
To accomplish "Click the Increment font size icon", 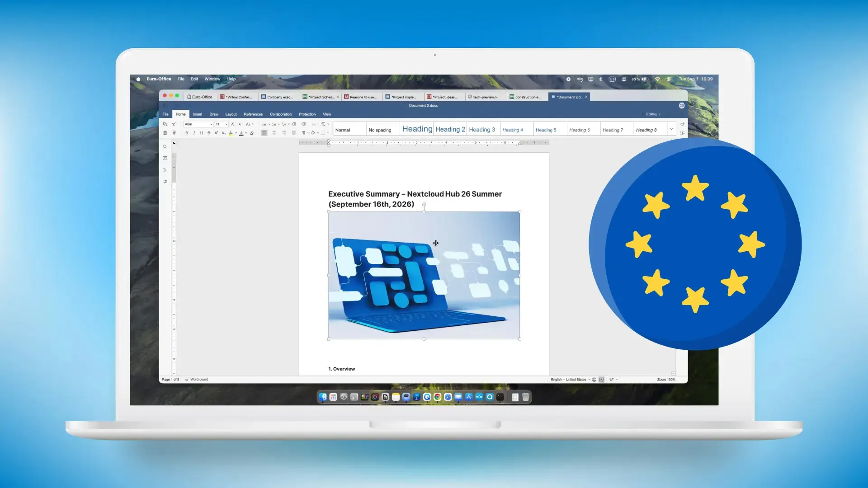I will coord(233,124).
